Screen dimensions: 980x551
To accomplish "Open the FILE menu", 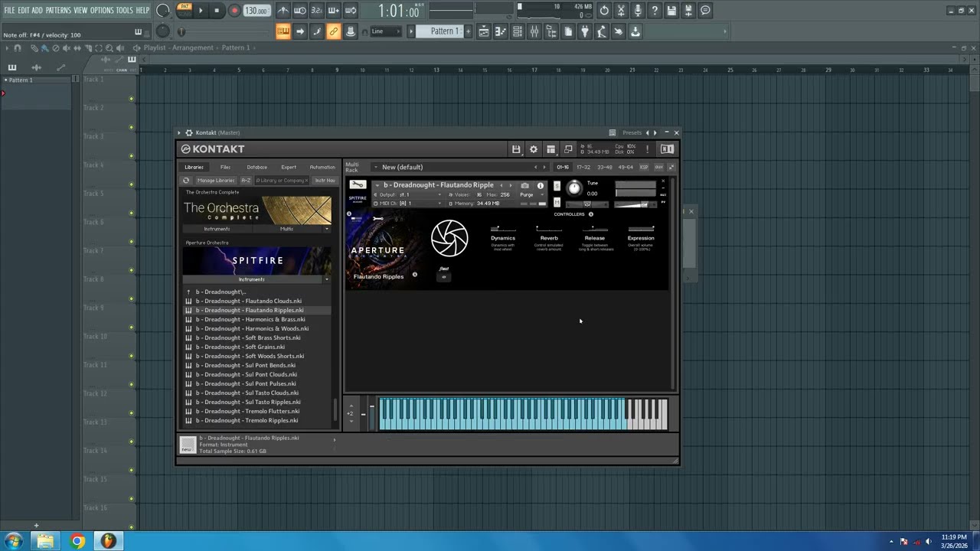I will point(9,11).
